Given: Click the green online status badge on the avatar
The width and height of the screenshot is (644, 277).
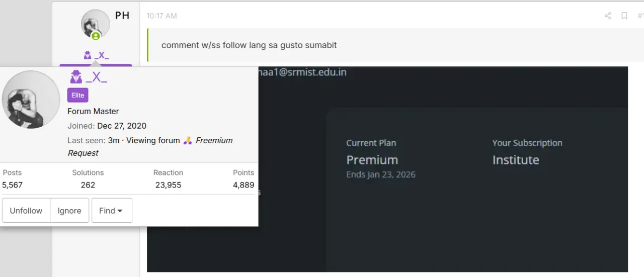Looking at the screenshot, I should point(96,36).
